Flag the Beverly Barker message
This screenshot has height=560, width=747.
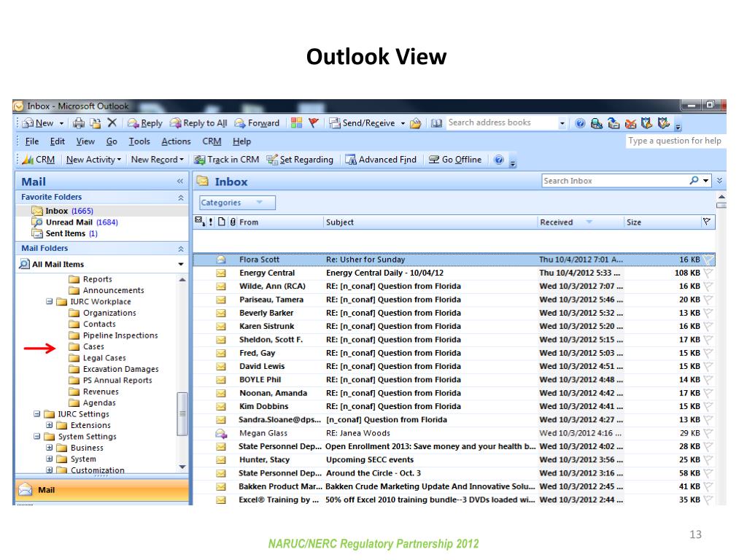708,313
